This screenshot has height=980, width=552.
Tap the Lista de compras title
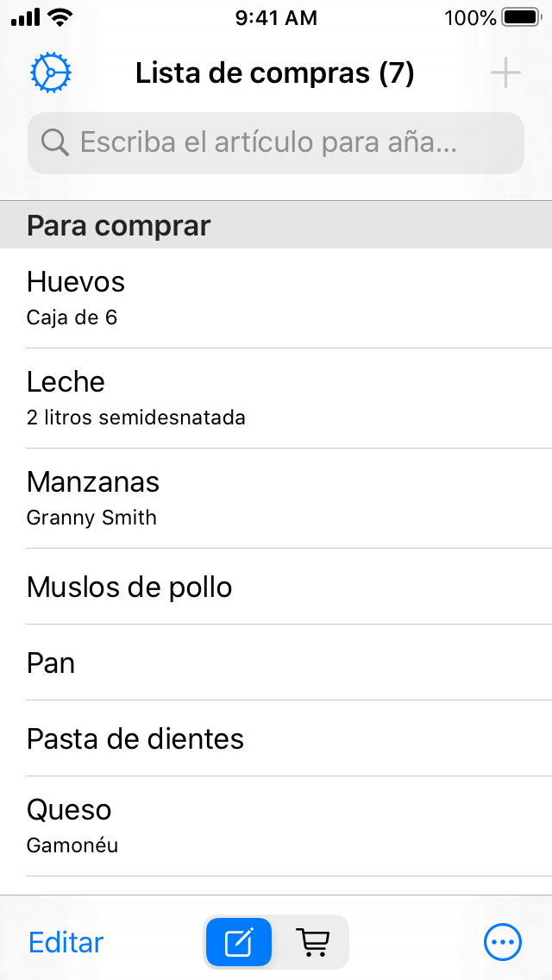pyautogui.click(x=275, y=73)
